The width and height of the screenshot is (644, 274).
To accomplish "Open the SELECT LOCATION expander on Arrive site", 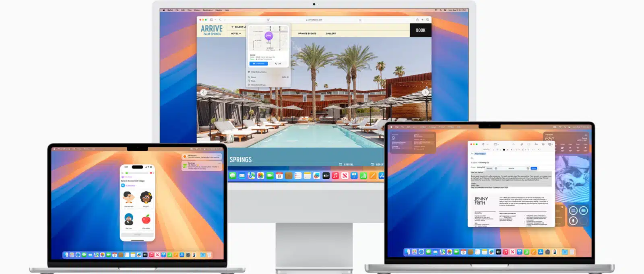I will [x=238, y=27].
